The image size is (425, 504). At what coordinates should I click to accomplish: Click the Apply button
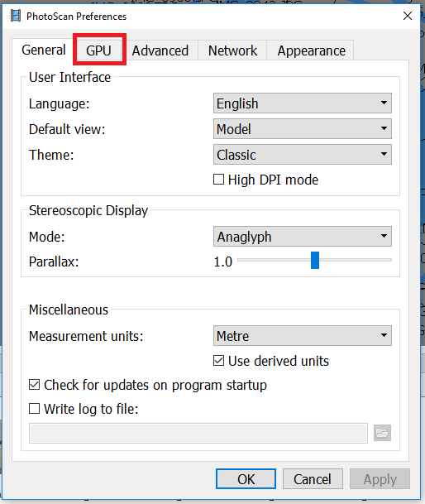pyautogui.click(x=380, y=479)
